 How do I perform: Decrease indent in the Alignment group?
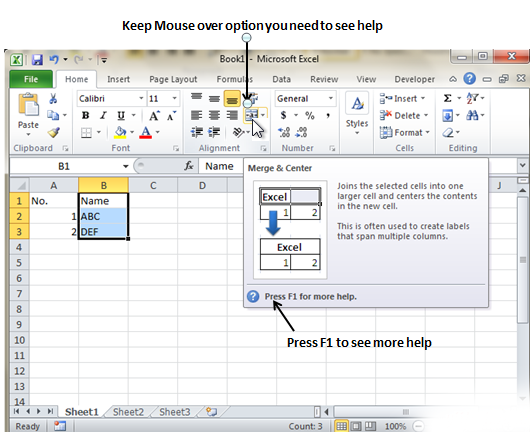tap(196, 132)
